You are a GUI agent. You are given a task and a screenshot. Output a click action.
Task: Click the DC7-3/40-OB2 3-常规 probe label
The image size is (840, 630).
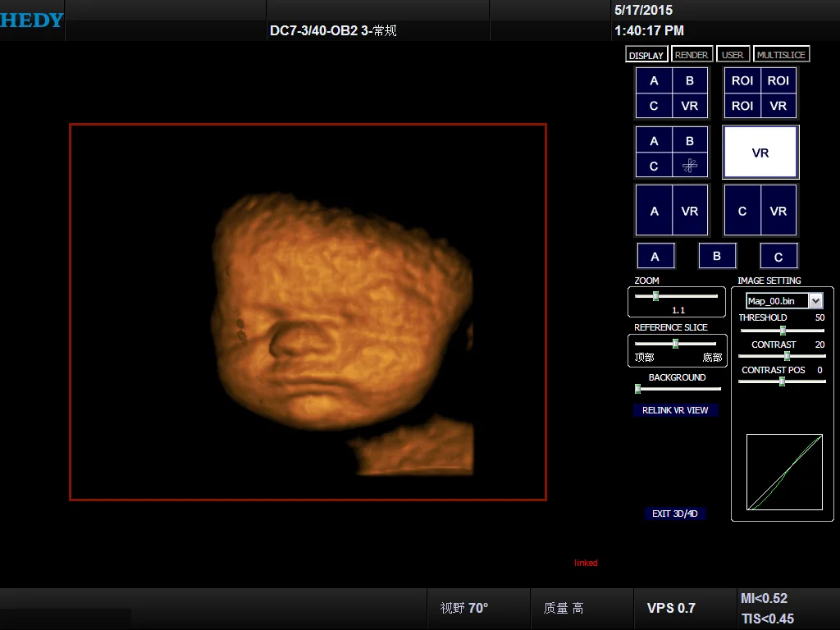[x=333, y=30]
